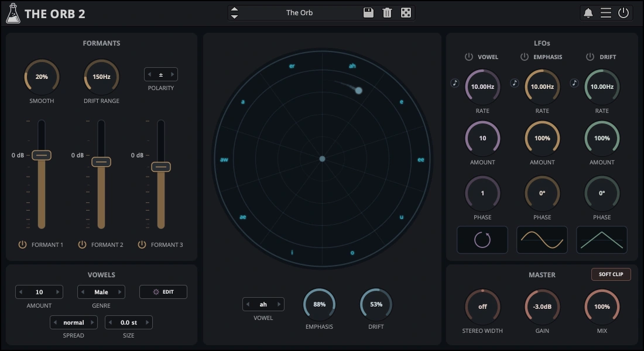
Task: Open vowel Edit settings
Action: pos(163,292)
